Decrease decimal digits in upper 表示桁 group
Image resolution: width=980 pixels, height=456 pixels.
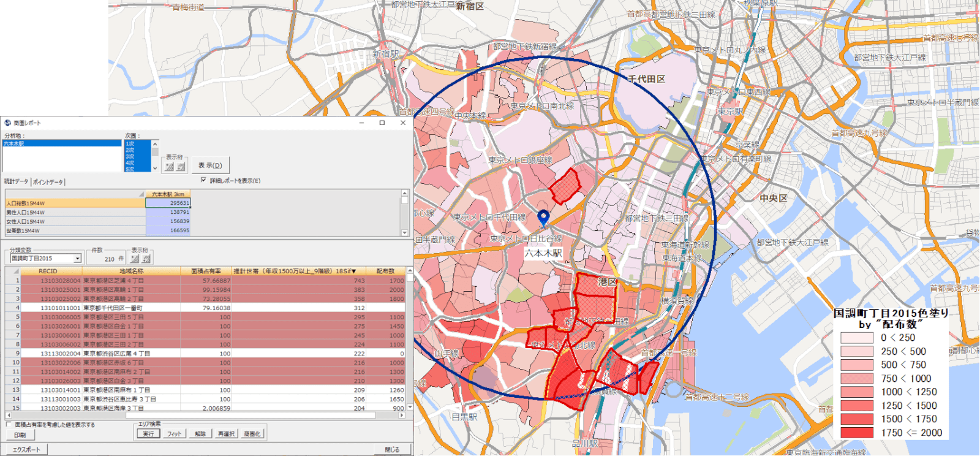tap(181, 166)
